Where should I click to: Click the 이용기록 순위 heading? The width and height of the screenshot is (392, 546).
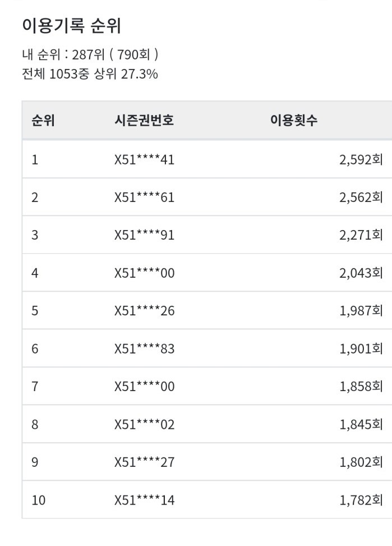click(x=71, y=26)
